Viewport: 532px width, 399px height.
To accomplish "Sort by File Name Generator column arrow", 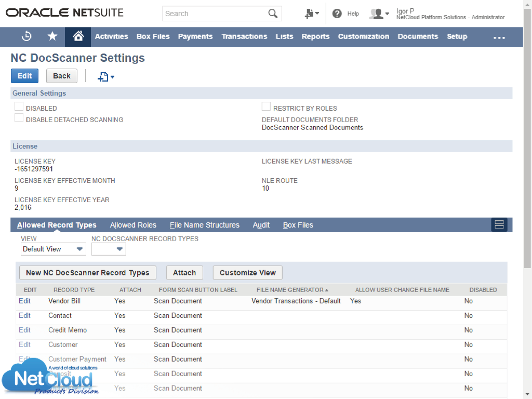I will coord(326,290).
